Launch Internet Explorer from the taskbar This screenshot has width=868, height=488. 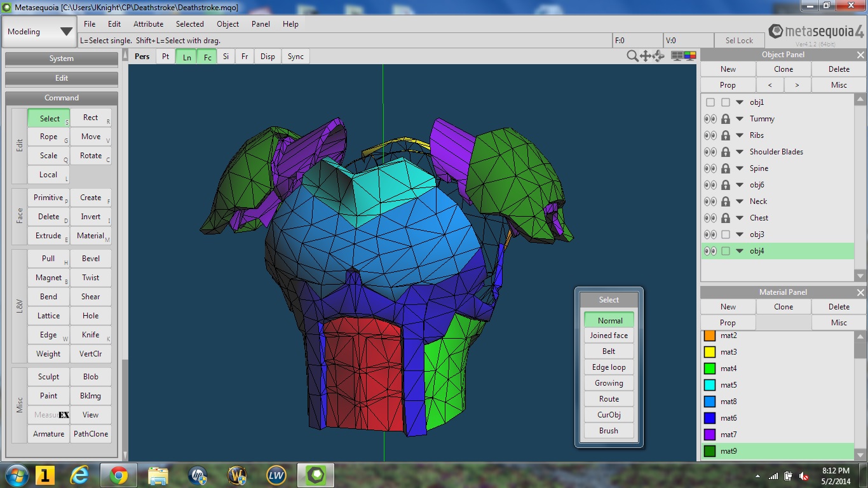(80, 475)
